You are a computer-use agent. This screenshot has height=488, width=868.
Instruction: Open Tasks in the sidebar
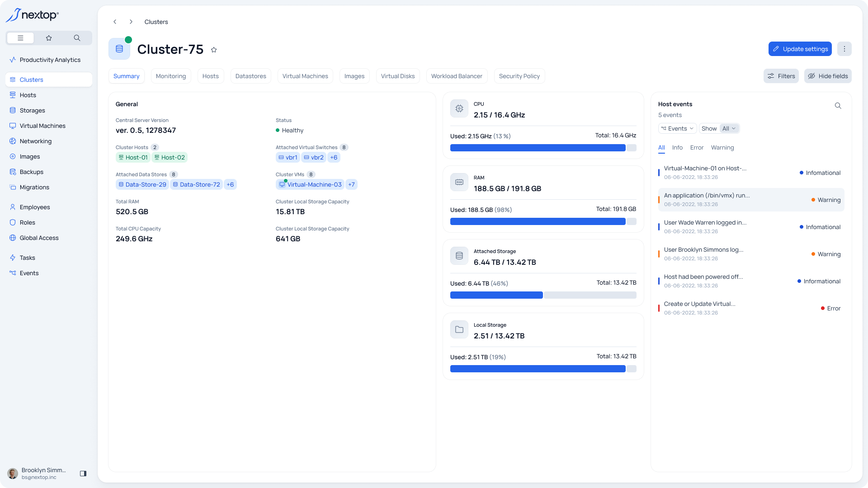click(49, 258)
